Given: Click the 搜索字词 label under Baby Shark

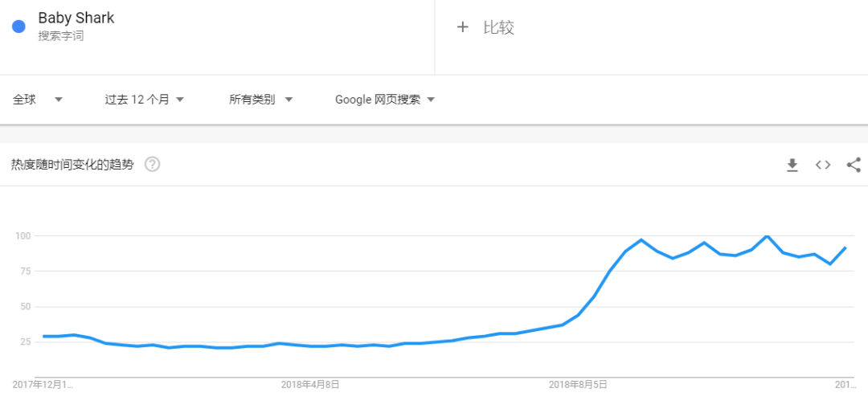Looking at the screenshot, I should click(61, 36).
